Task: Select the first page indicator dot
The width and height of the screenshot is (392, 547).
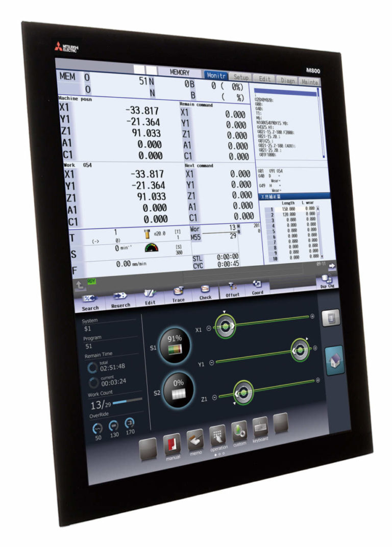Action: 215,455
